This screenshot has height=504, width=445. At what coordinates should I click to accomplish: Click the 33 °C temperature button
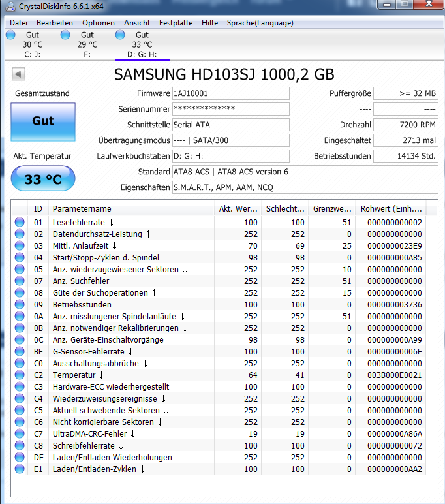point(43,179)
